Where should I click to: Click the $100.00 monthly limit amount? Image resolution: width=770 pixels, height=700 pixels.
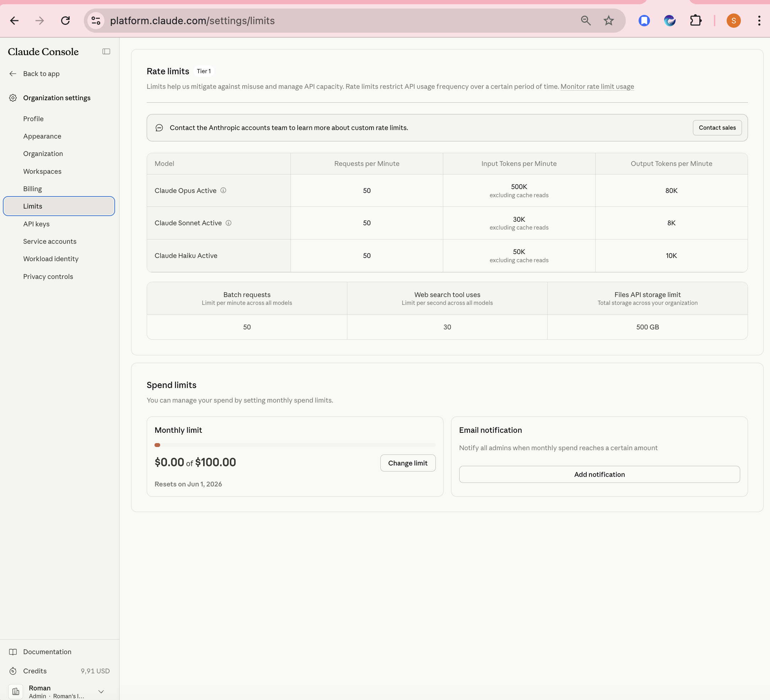click(x=216, y=462)
